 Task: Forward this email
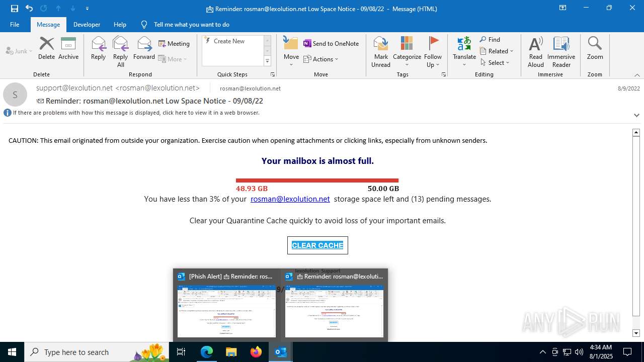[144, 48]
